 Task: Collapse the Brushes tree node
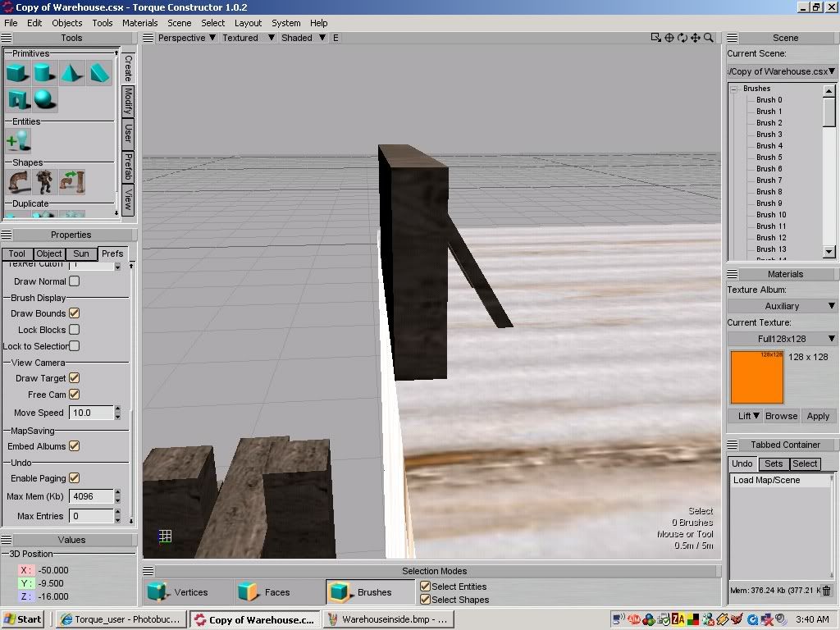(734, 89)
